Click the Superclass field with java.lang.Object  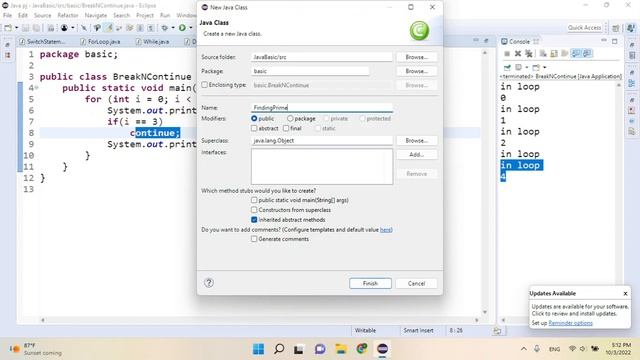(x=322, y=140)
